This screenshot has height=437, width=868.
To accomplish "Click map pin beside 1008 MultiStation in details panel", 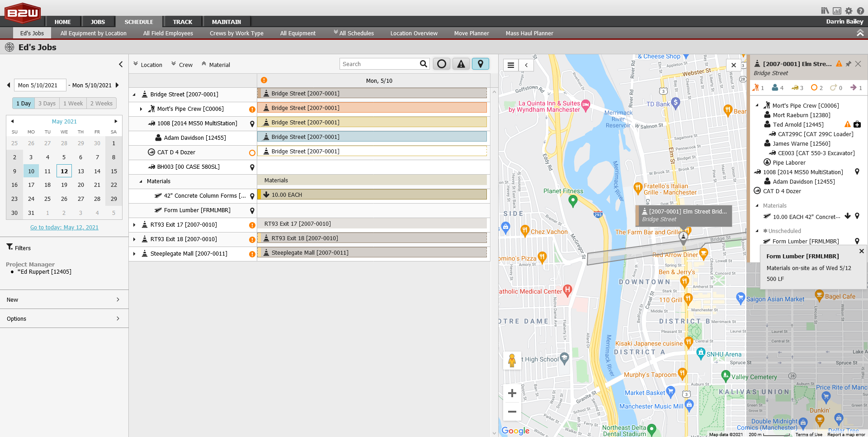I will [x=857, y=172].
